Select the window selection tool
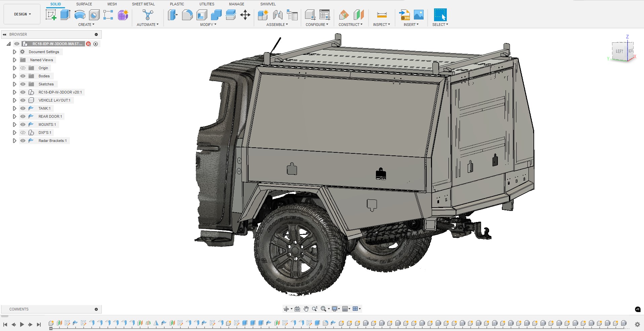644x331 pixels. 440,15
